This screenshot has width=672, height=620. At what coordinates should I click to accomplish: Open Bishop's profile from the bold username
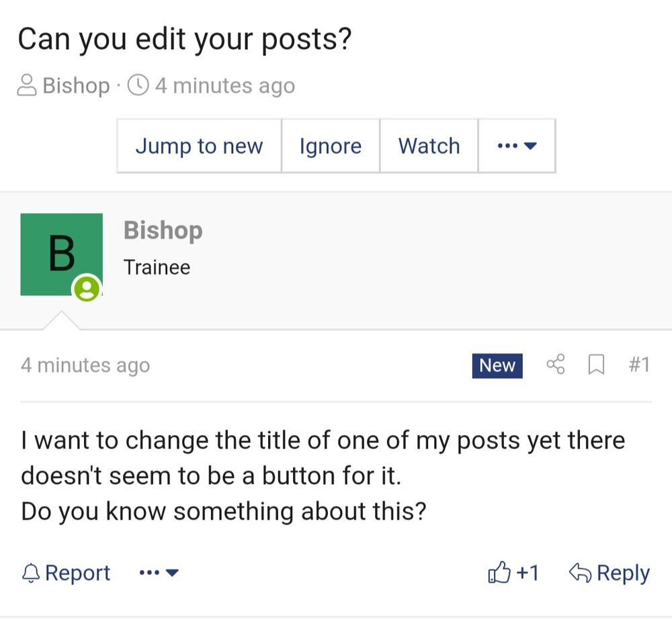click(163, 231)
